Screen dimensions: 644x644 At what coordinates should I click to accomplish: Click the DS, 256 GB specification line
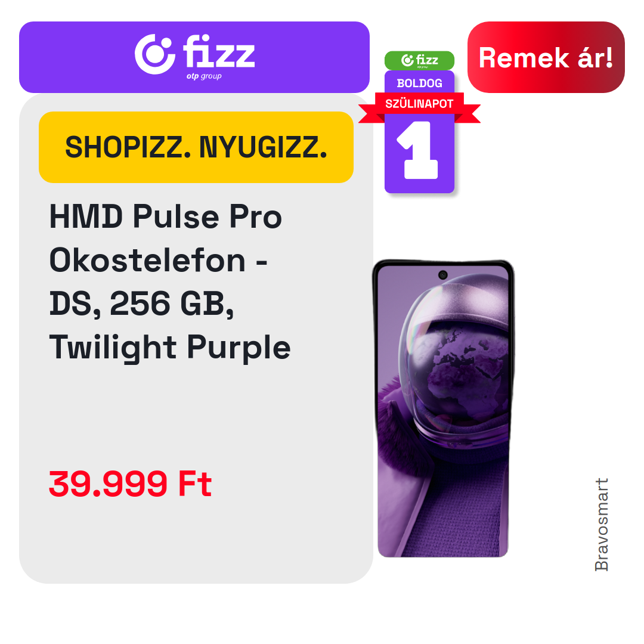coord(142,304)
